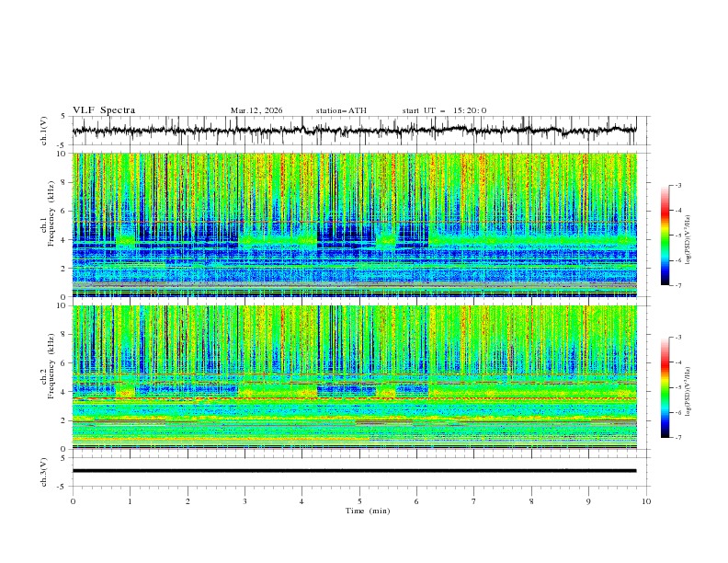This screenshot has width=728, height=563.
Task: Click the "VLF Spectra" plot title
Action: click(104, 110)
